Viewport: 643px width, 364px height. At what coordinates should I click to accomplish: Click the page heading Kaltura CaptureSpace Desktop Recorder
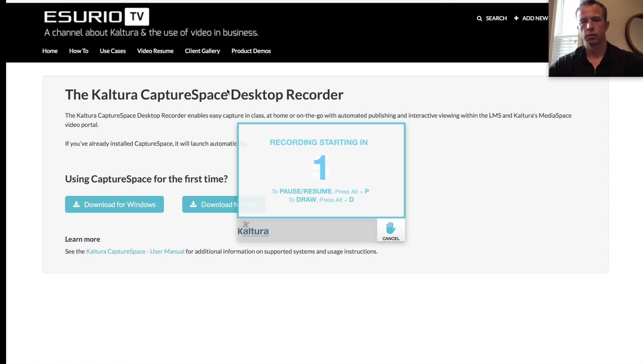pyautogui.click(x=204, y=94)
